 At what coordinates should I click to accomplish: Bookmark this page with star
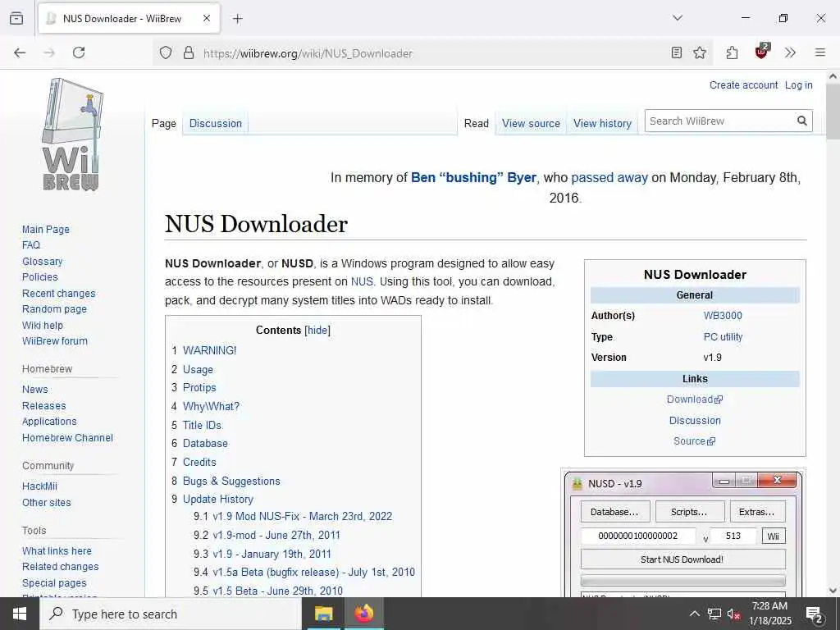700,52
